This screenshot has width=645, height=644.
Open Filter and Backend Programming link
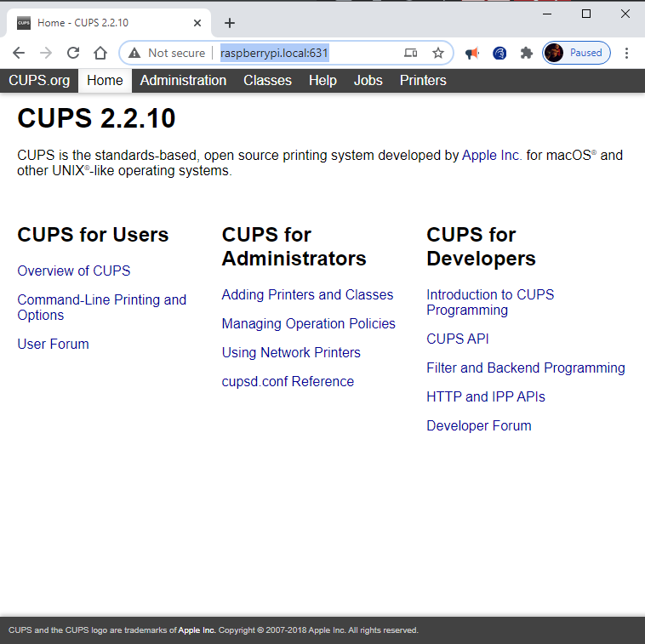(526, 368)
